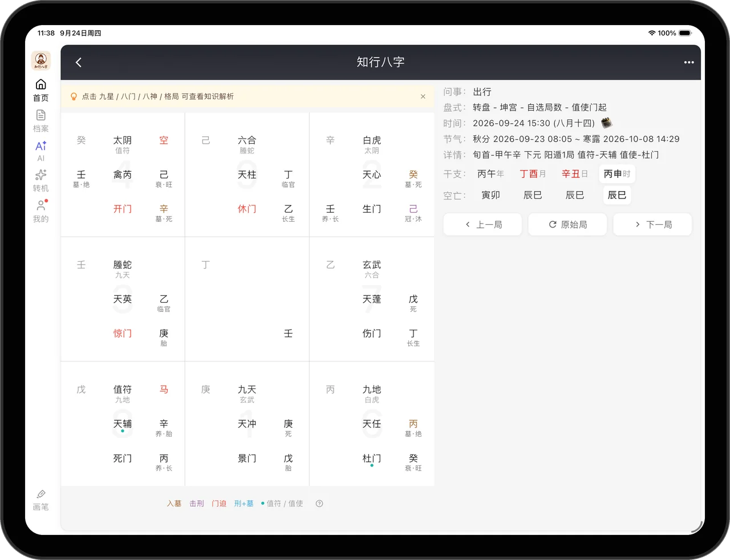The width and height of the screenshot is (730, 560).
Task: Select the 丙申时 hour pillar
Action: 617,174
